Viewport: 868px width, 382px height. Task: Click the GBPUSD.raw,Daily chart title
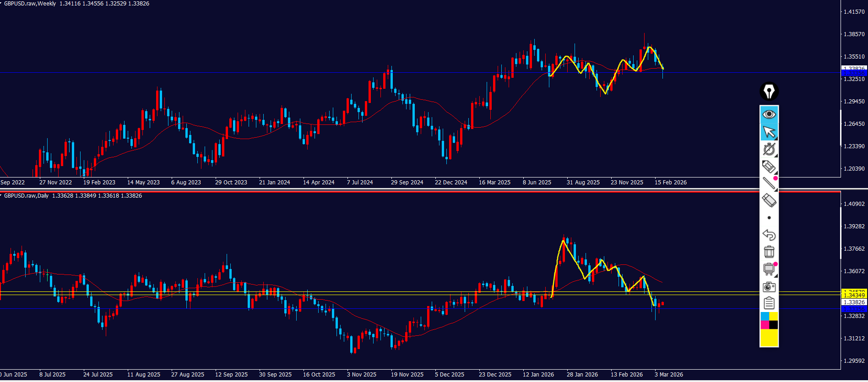coord(27,196)
